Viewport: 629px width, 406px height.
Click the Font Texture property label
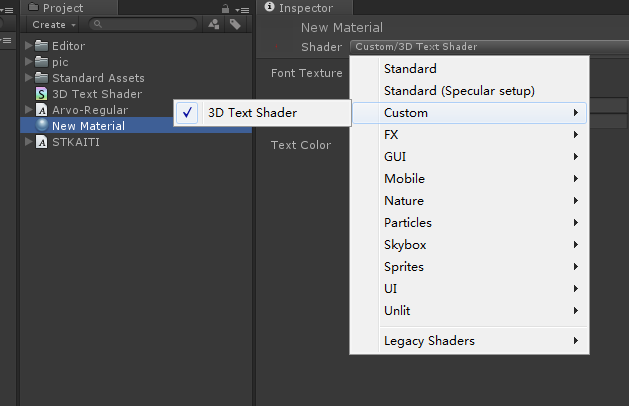click(x=306, y=73)
